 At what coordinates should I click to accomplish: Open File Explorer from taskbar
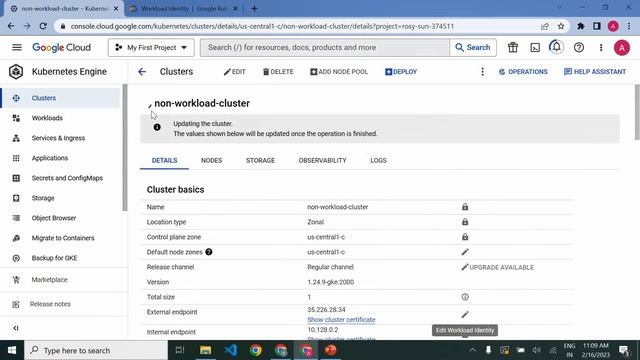(x=205, y=350)
